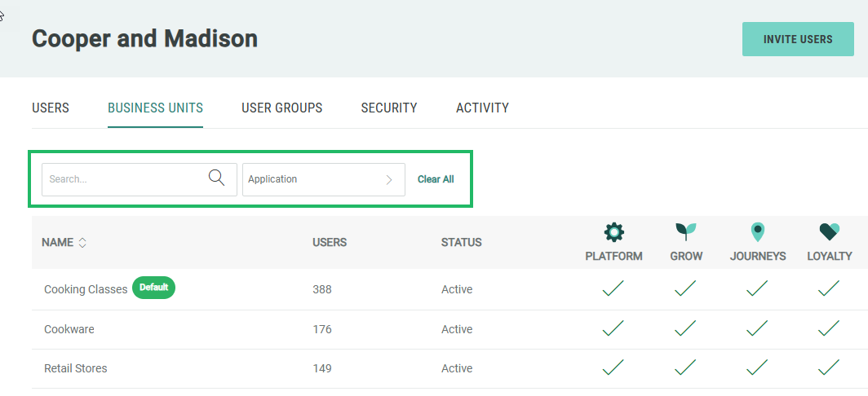This screenshot has height=396, width=868.
Task: Focus the Search input field
Action: (x=122, y=179)
